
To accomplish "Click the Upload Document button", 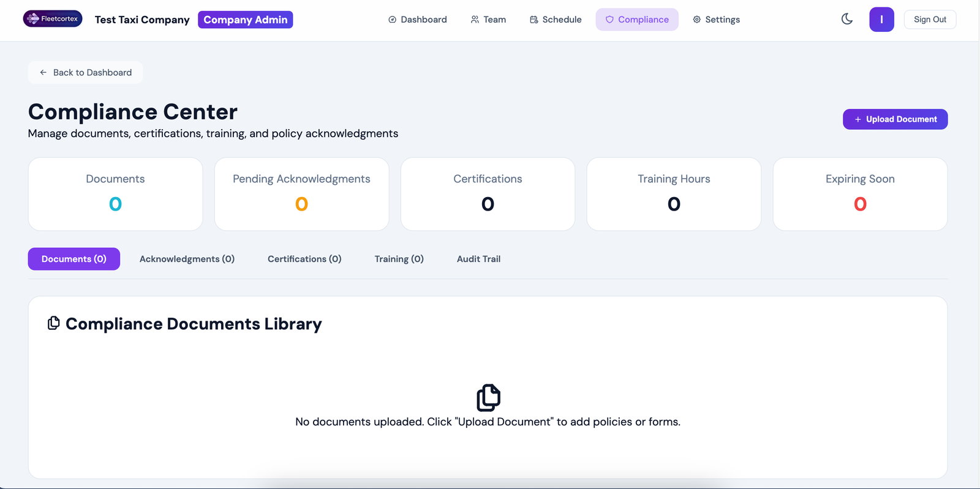I will tap(895, 119).
